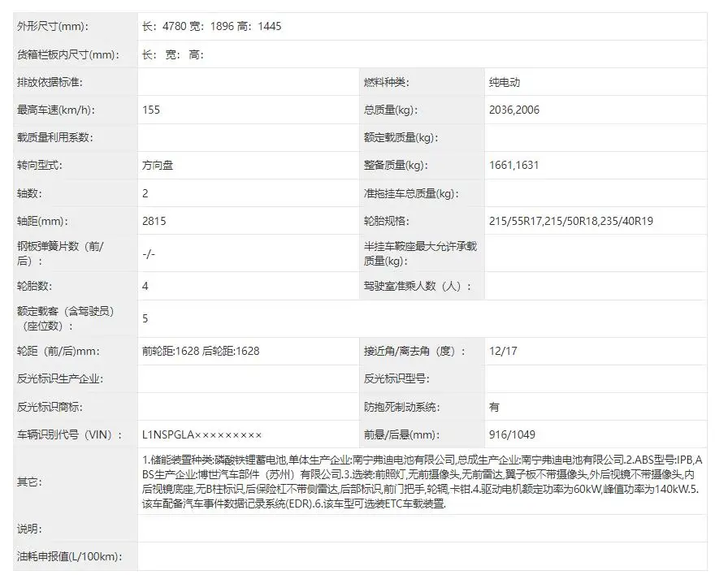Click the 转向型式 value 方向盘

(x=158, y=166)
